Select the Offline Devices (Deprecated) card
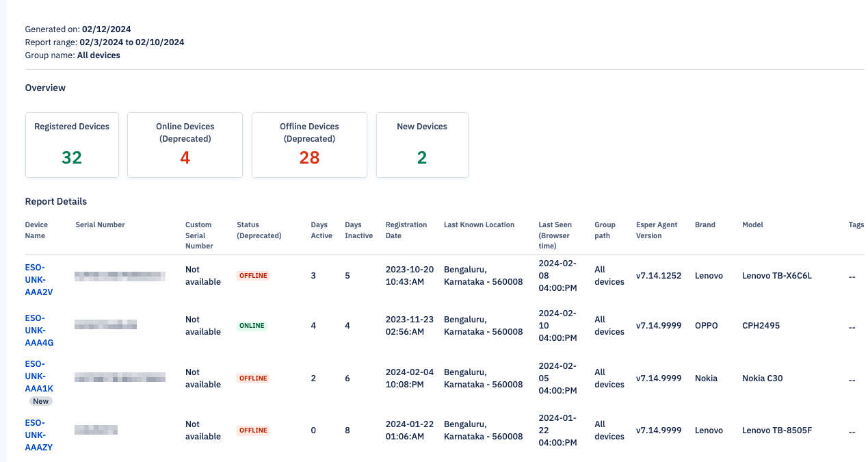868x462 pixels. point(309,145)
